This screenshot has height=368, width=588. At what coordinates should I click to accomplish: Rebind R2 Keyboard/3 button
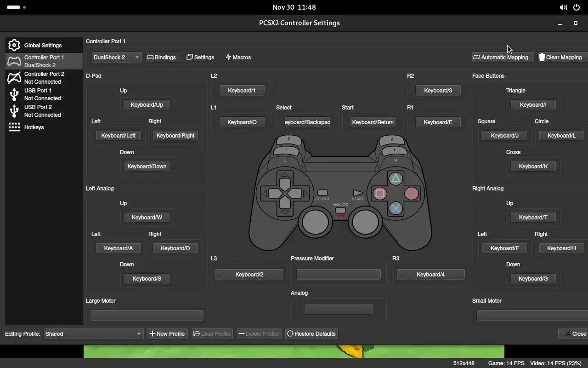(438, 91)
